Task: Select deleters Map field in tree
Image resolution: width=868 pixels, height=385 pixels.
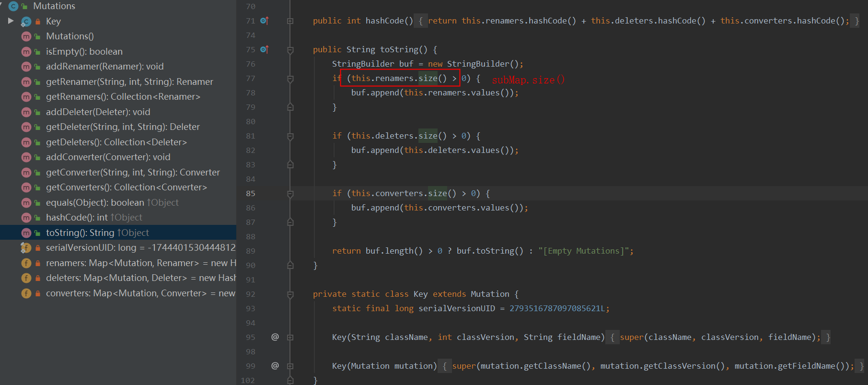Action: pos(141,278)
